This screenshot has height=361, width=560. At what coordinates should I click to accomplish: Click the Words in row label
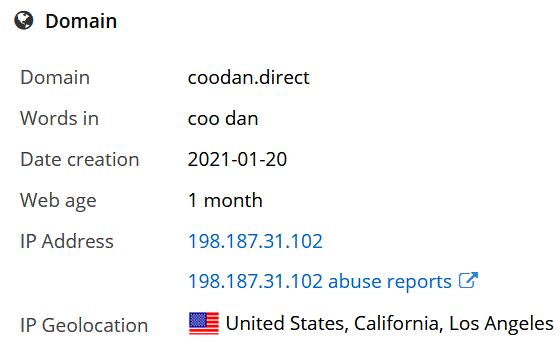[x=59, y=118]
